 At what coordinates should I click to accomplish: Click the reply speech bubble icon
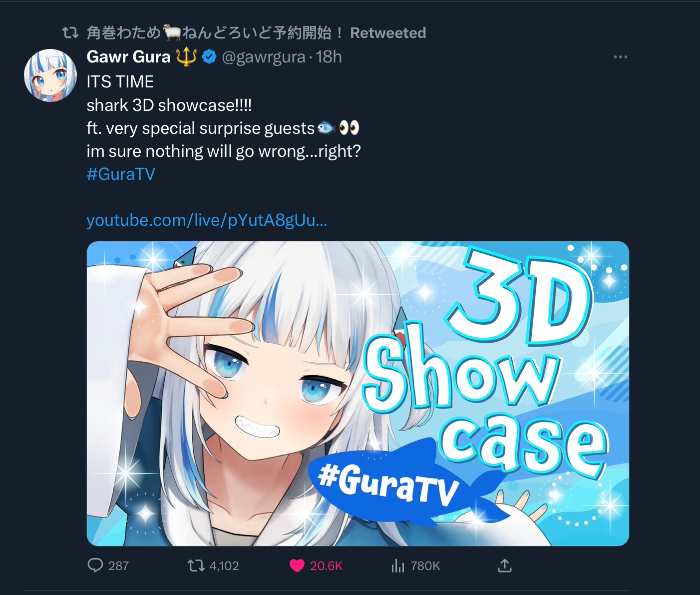pos(95,566)
